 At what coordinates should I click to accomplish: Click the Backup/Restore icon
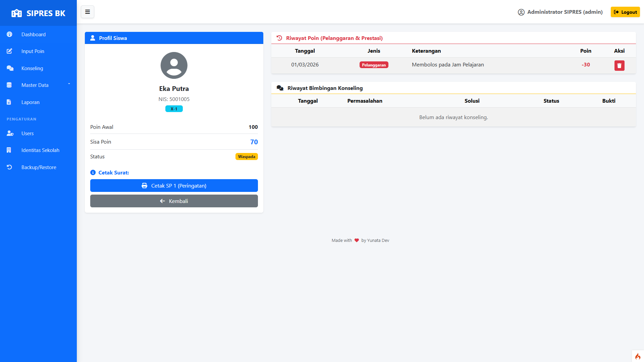[x=9, y=167]
